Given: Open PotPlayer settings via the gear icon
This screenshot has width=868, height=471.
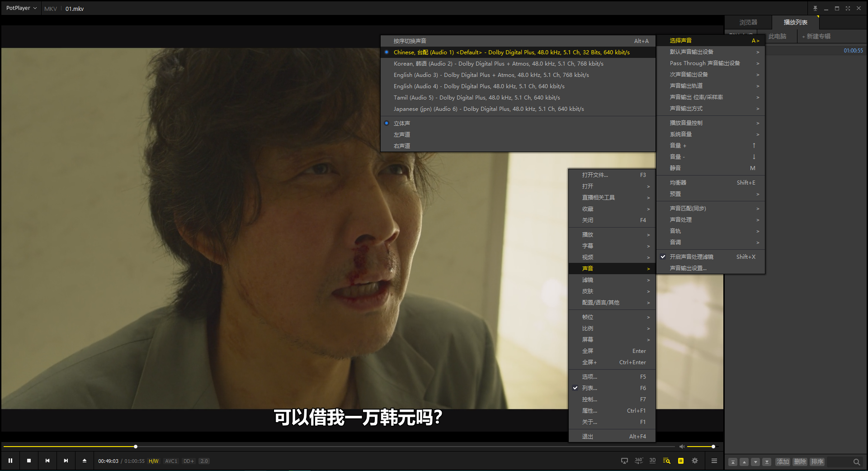Looking at the screenshot, I should [694, 461].
